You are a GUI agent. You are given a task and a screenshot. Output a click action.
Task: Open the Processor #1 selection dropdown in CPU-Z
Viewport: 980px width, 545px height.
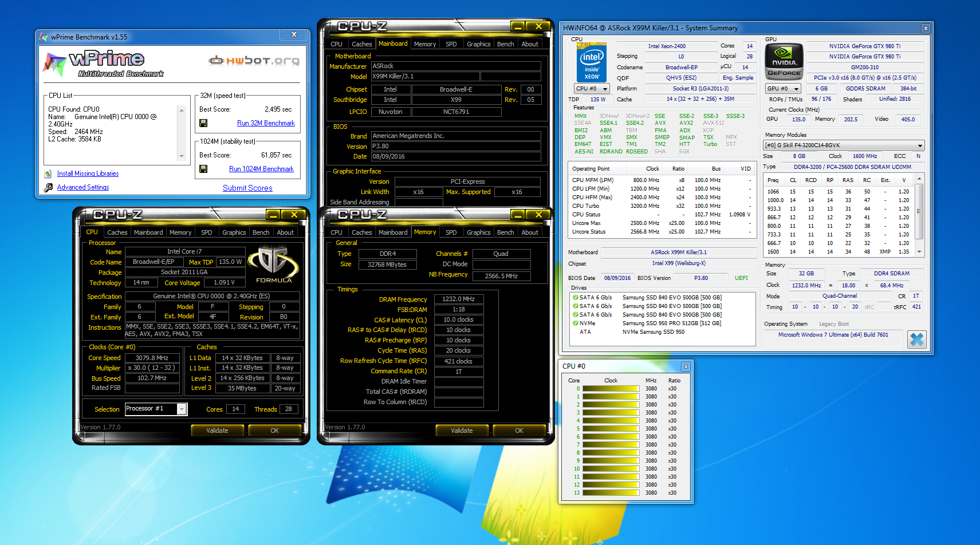click(x=182, y=409)
